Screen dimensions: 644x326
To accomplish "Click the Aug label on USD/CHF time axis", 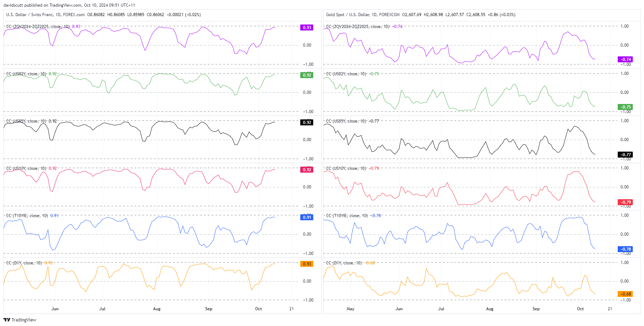I will [157, 309].
